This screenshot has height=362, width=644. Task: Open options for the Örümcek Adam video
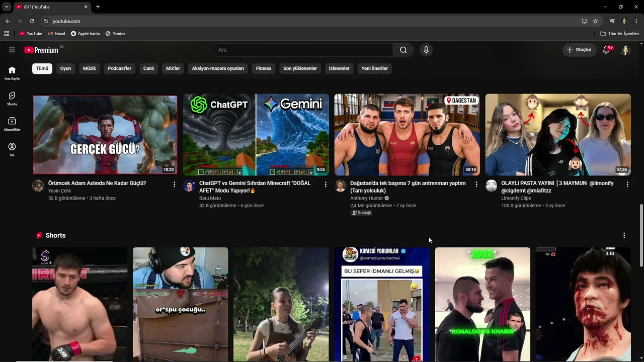(175, 185)
